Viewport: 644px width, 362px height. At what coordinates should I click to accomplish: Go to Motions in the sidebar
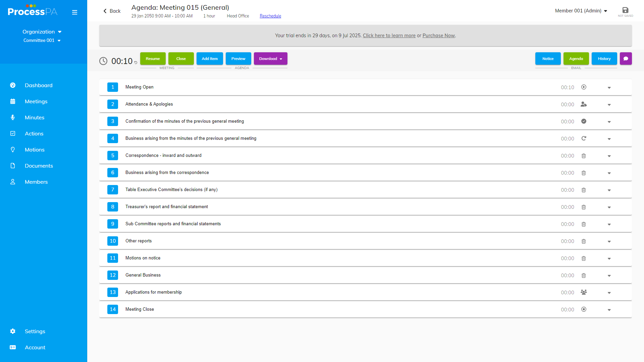point(35,150)
